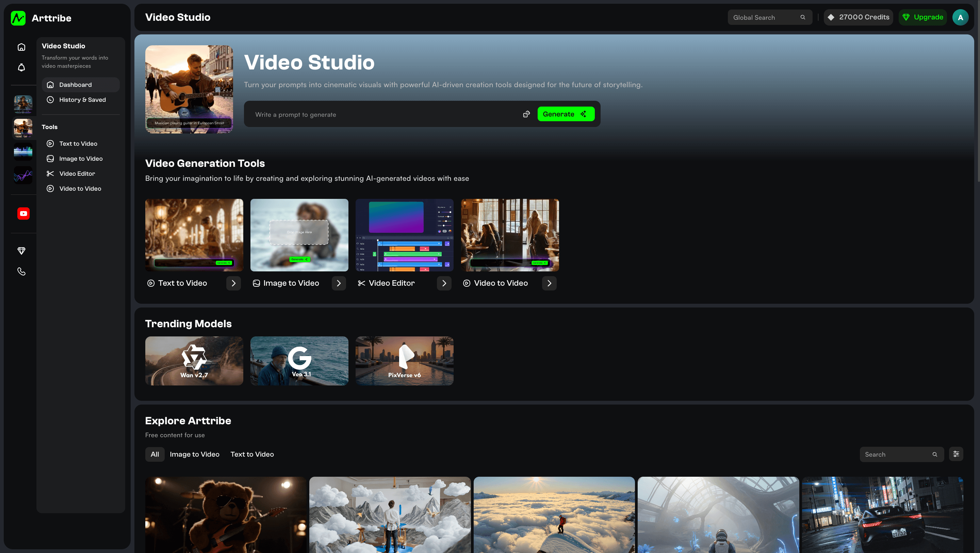The height and width of the screenshot is (553, 980).
Task: Open the notifications bell icon
Action: [x=21, y=67]
